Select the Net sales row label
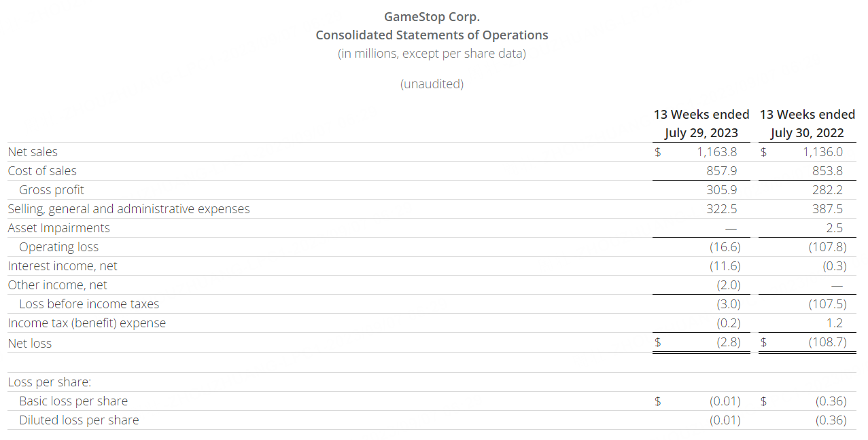 [33, 152]
